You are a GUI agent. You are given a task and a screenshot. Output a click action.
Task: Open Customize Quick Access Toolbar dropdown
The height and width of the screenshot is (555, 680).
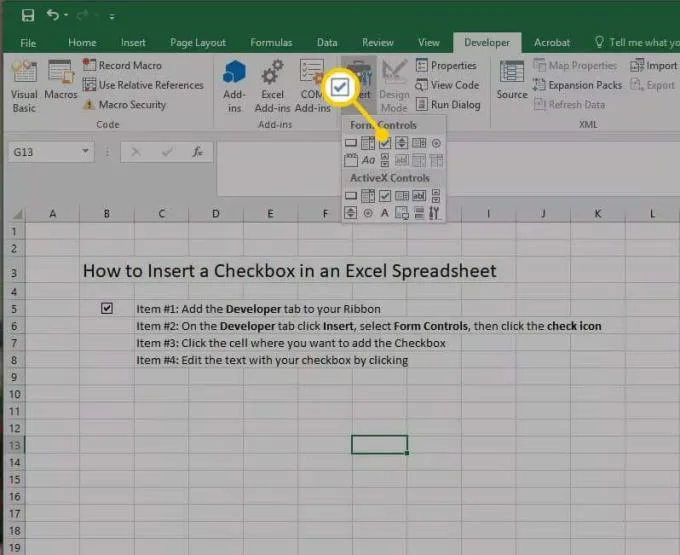112,17
